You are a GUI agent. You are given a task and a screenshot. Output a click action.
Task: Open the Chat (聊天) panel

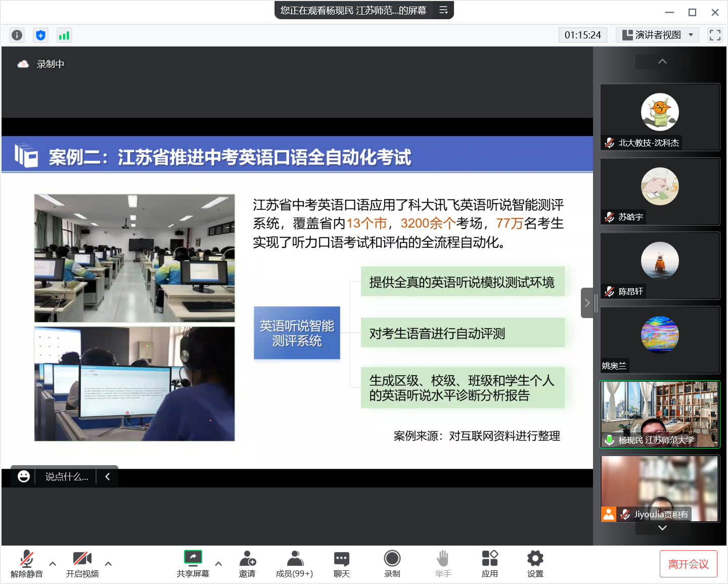click(x=342, y=563)
